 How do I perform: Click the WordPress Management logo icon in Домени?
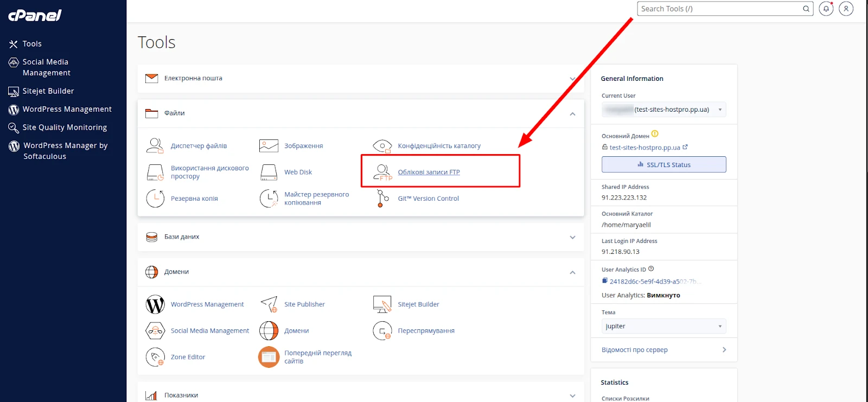[155, 304]
